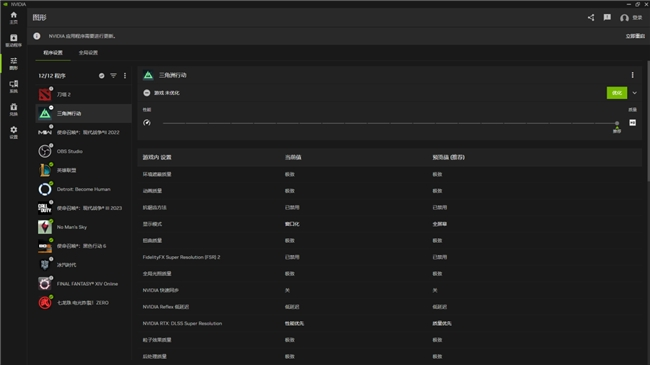This screenshot has width=650, height=365.
Task: Click the feedback flag icon in the top bar
Action: pyautogui.click(x=607, y=17)
